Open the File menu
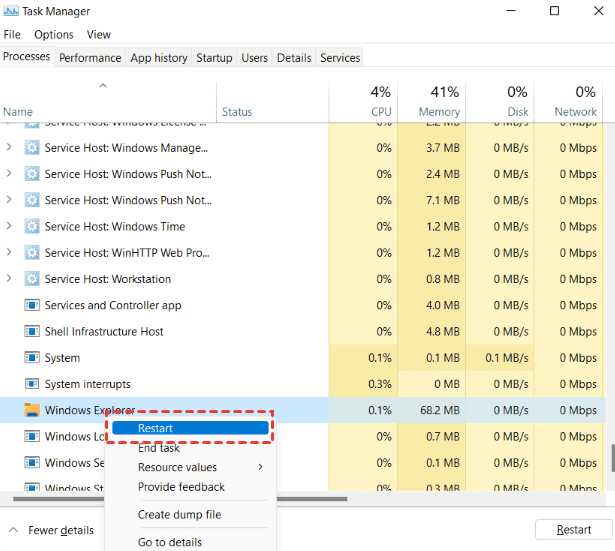The image size is (615, 551). click(12, 35)
